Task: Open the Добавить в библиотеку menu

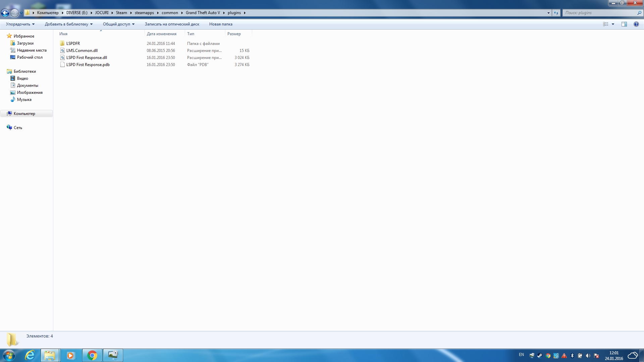Action: pyautogui.click(x=68, y=24)
